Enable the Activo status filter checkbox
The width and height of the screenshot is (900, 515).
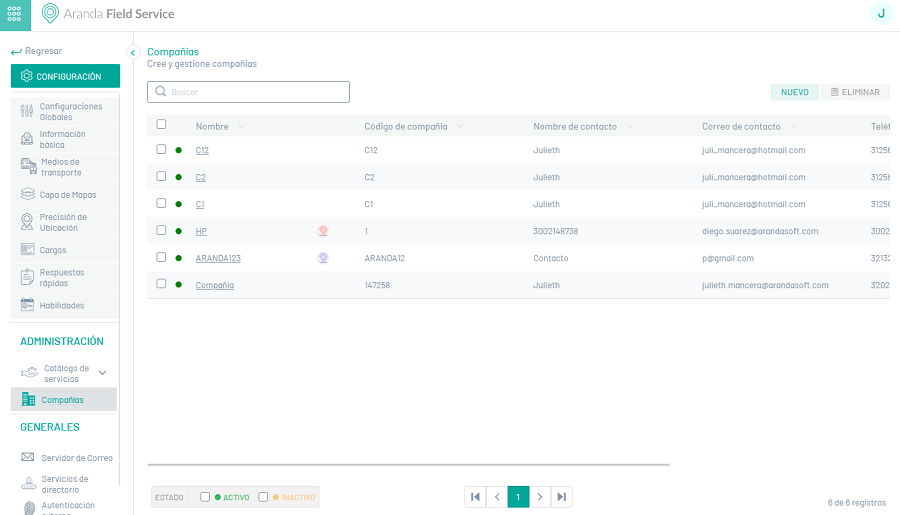tap(205, 497)
